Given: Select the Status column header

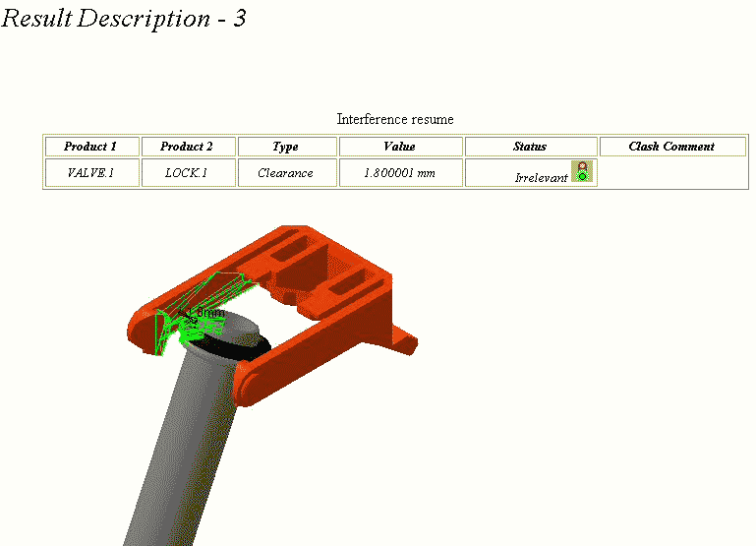Looking at the screenshot, I should pyautogui.click(x=530, y=147).
